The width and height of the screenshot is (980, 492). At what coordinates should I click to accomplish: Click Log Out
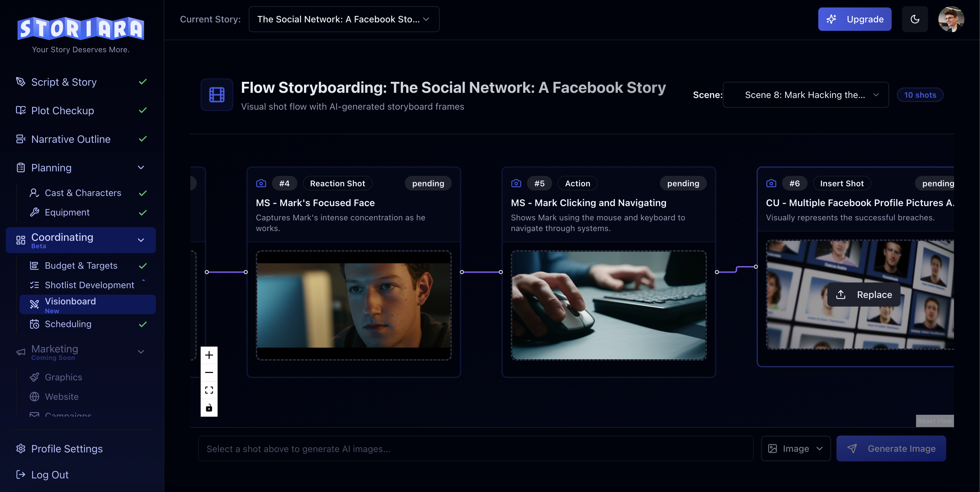pyautogui.click(x=81, y=474)
